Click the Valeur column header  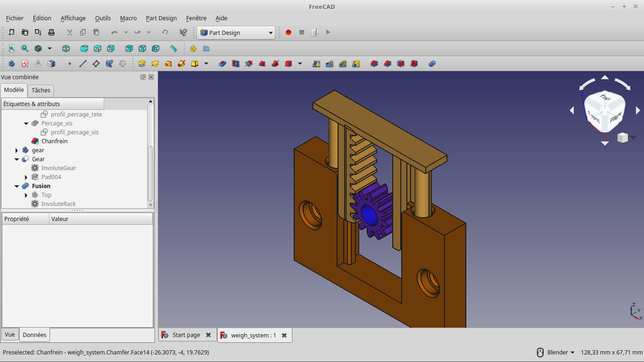[100, 219]
